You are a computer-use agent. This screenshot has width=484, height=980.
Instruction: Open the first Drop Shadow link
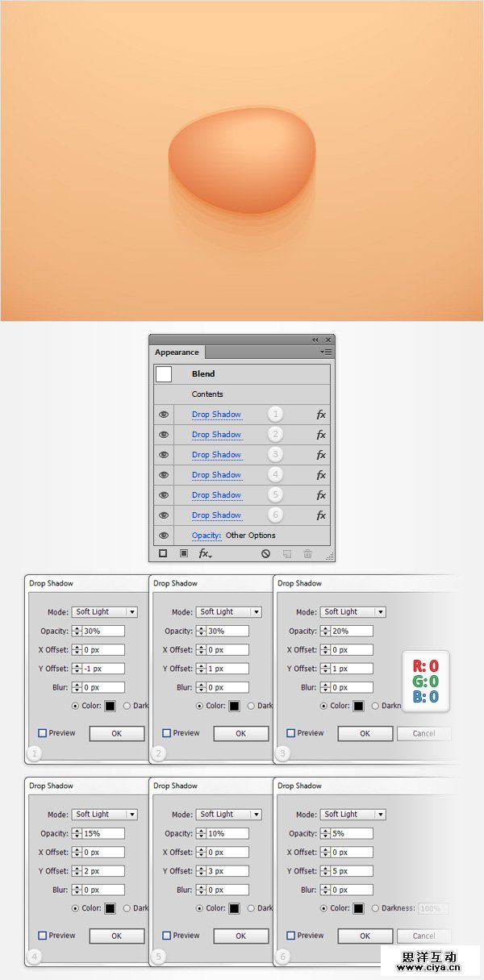coord(216,415)
